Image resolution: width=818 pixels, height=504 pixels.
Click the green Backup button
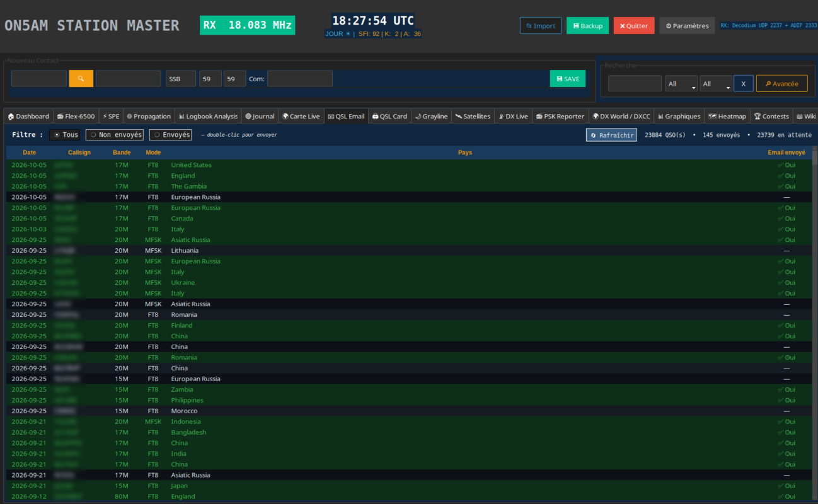coord(587,26)
